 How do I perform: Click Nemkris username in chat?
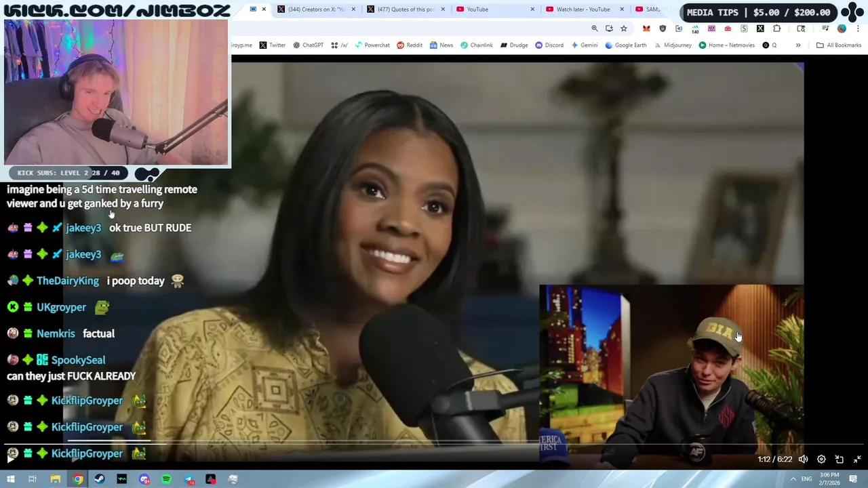(56, 333)
